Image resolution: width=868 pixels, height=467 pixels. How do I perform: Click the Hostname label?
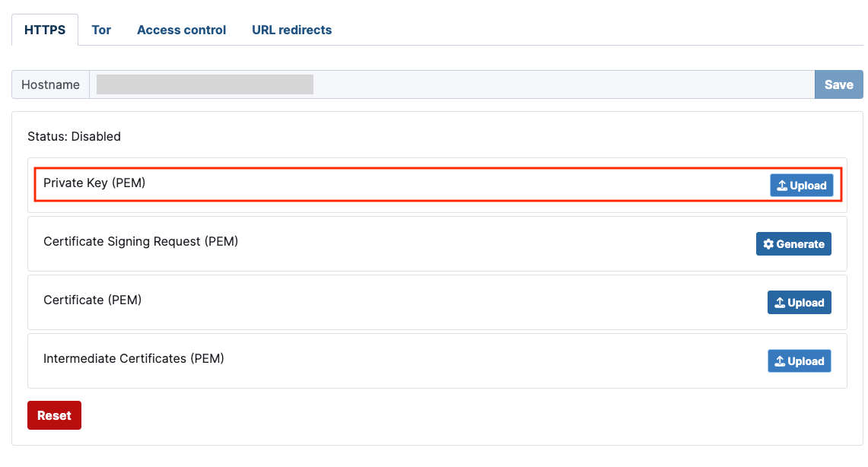coord(50,84)
